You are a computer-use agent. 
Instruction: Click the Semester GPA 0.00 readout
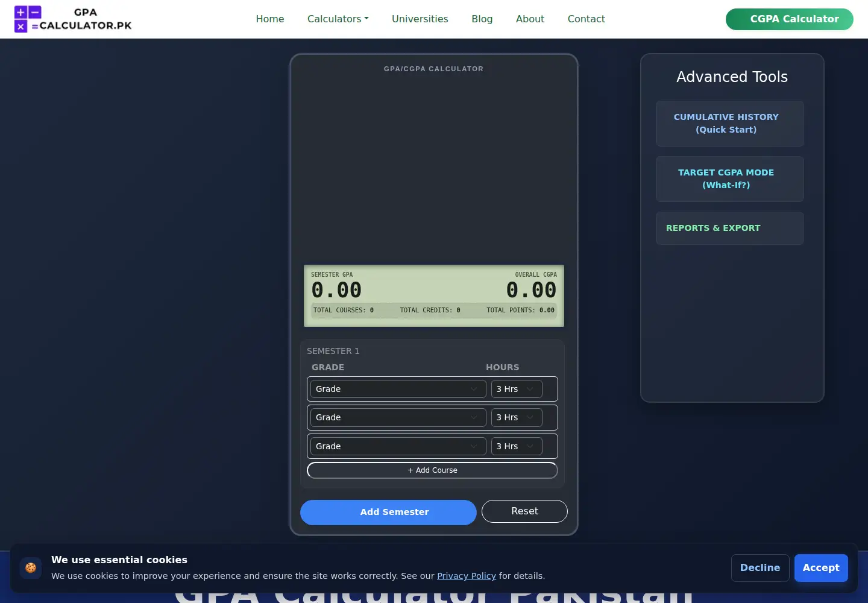[x=336, y=290]
